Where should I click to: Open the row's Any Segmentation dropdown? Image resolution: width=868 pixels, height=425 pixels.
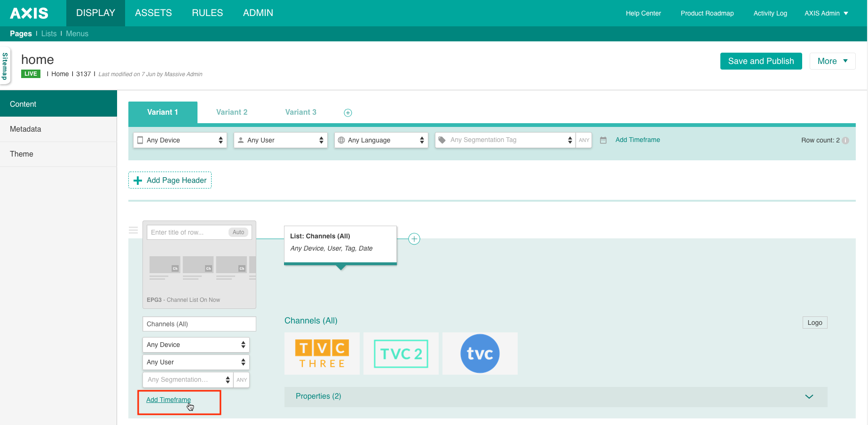pyautogui.click(x=188, y=380)
